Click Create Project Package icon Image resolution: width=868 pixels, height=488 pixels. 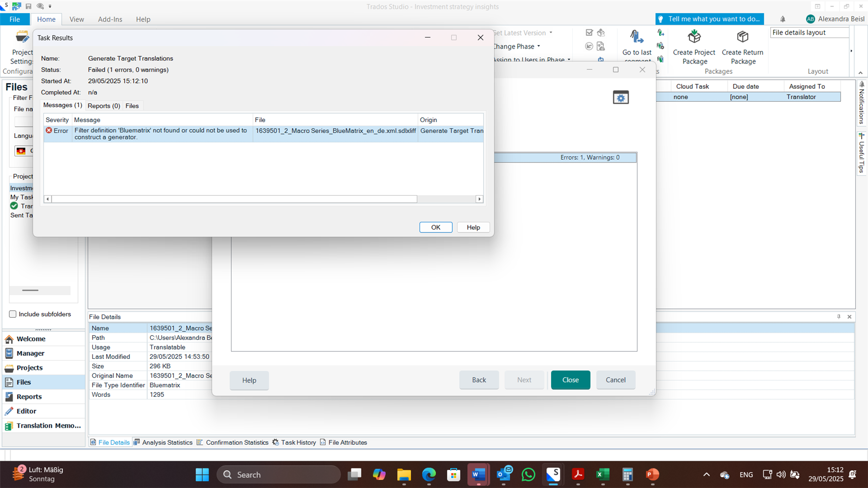pyautogui.click(x=694, y=37)
